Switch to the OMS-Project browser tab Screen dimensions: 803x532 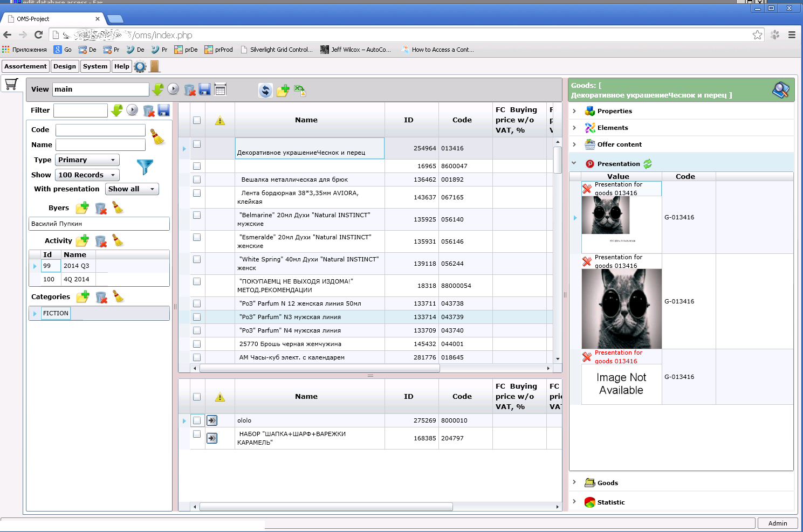click(53, 19)
